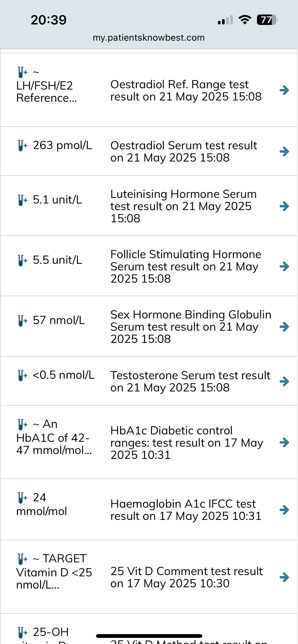Tap the arrow for 25 Vit D Comment
The width and height of the screenshot is (298, 644).
[x=284, y=577]
